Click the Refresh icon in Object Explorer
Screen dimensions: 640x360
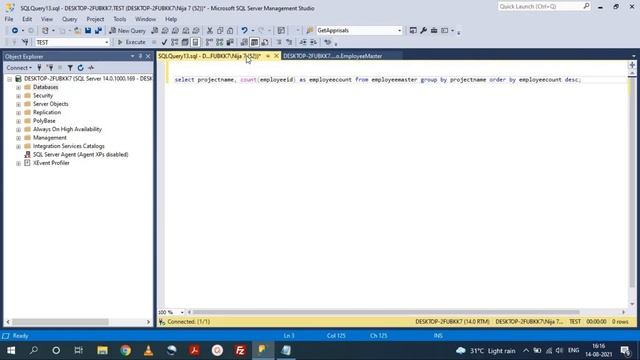point(80,68)
